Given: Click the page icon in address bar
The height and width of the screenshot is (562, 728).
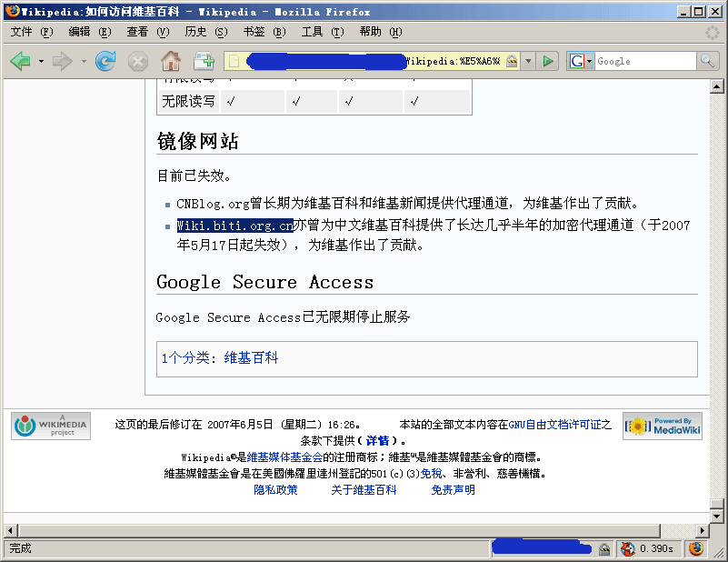Looking at the screenshot, I should 234,61.
